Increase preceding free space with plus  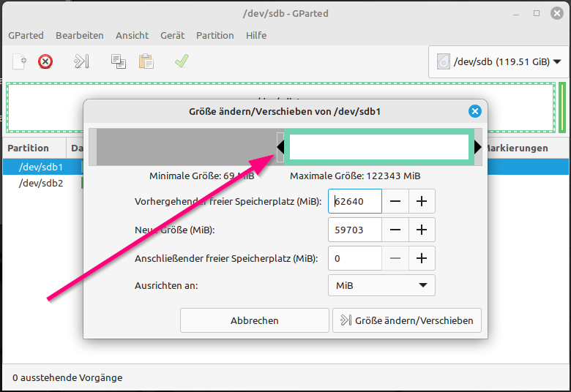click(x=422, y=201)
